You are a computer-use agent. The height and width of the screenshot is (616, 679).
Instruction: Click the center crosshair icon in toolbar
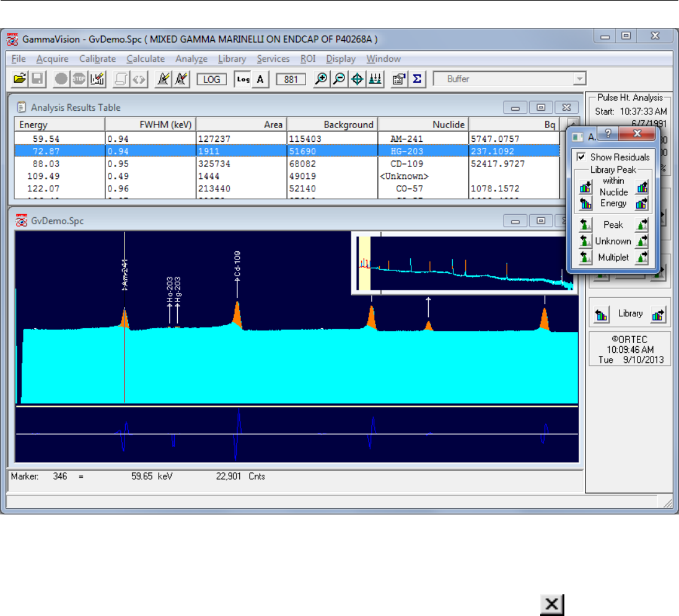click(356, 79)
